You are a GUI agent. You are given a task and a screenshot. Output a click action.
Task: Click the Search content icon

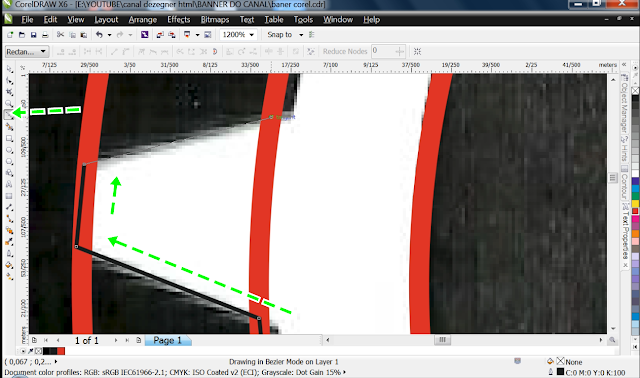pos(144,35)
